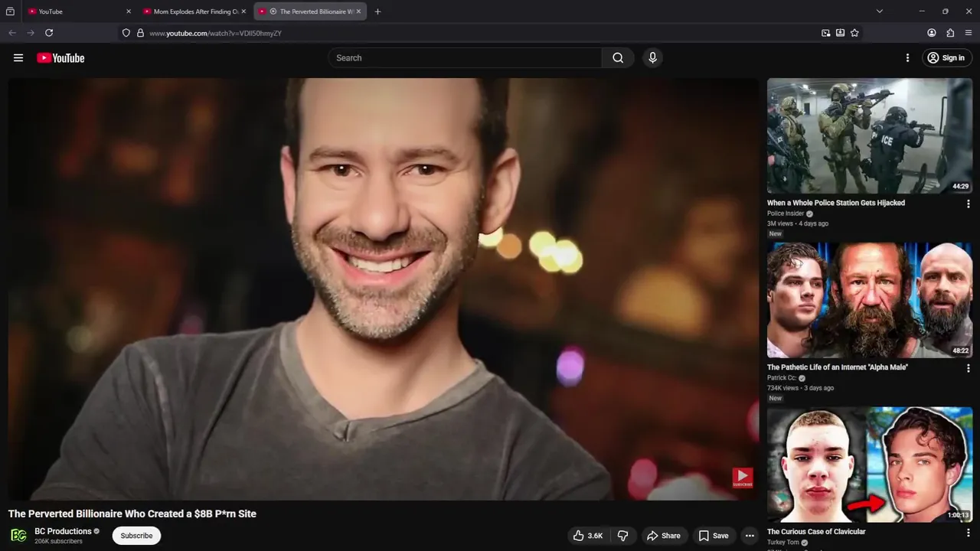Open BC Productions channel name link
The image size is (980, 551).
[x=63, y=531]
